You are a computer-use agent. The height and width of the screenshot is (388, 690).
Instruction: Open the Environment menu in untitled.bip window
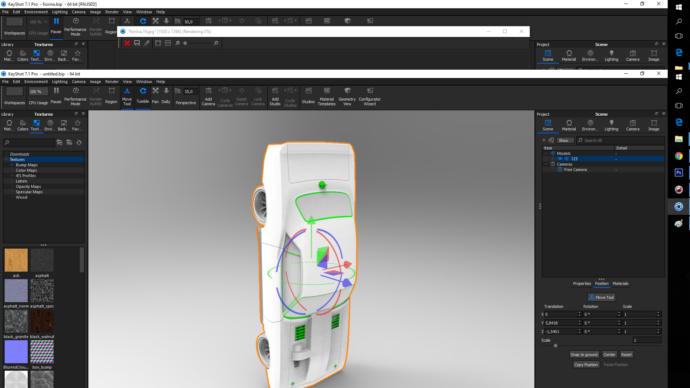(36, 81)
